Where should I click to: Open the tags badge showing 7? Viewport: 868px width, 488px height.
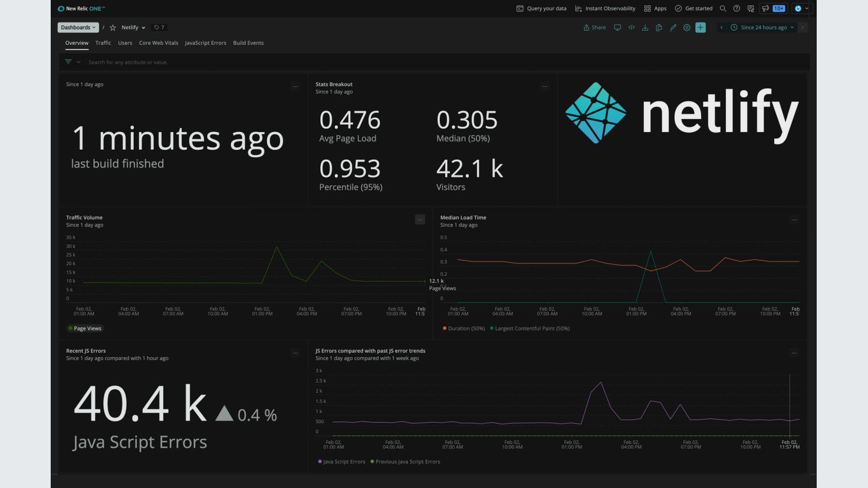click(159, 27)
